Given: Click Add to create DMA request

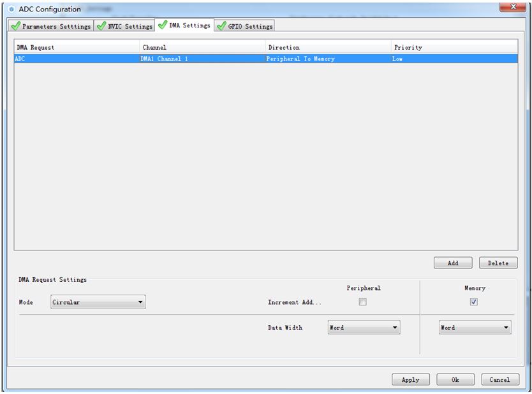Looking at the screenshot, I should (453, 263).
